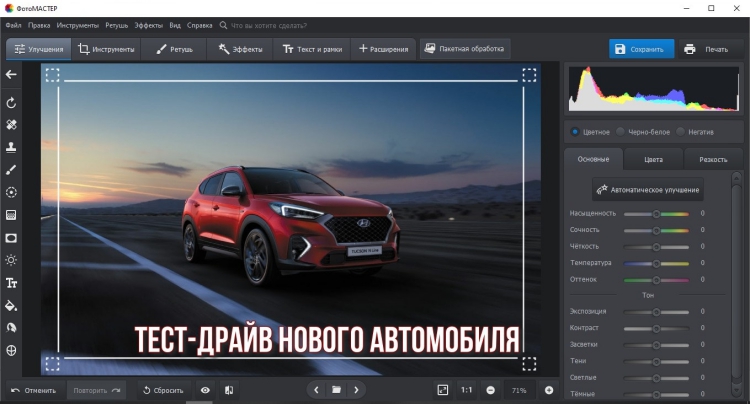Screen dimensions: 750x404
Task: Open the Эффекты tab in toolbar
Action: click(x=240, y=49)
